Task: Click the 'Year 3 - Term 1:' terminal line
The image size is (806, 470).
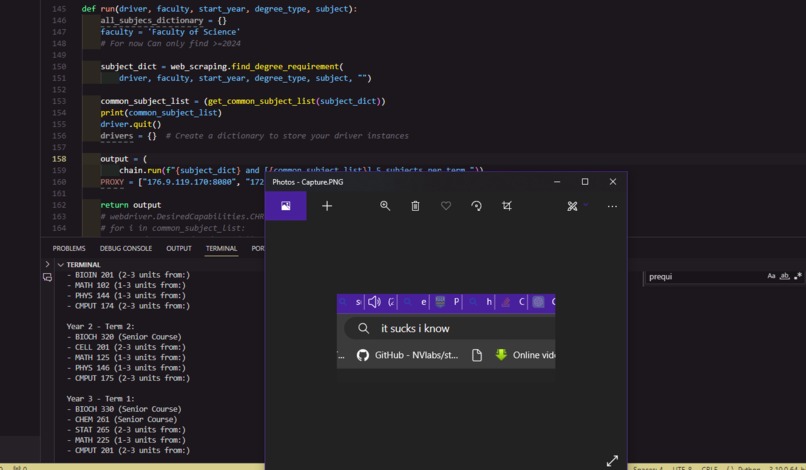Action: pos(100,399)
